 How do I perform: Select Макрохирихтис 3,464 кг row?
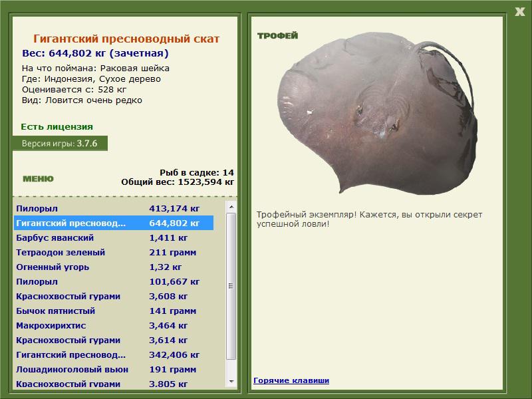[x=114, y=325]
